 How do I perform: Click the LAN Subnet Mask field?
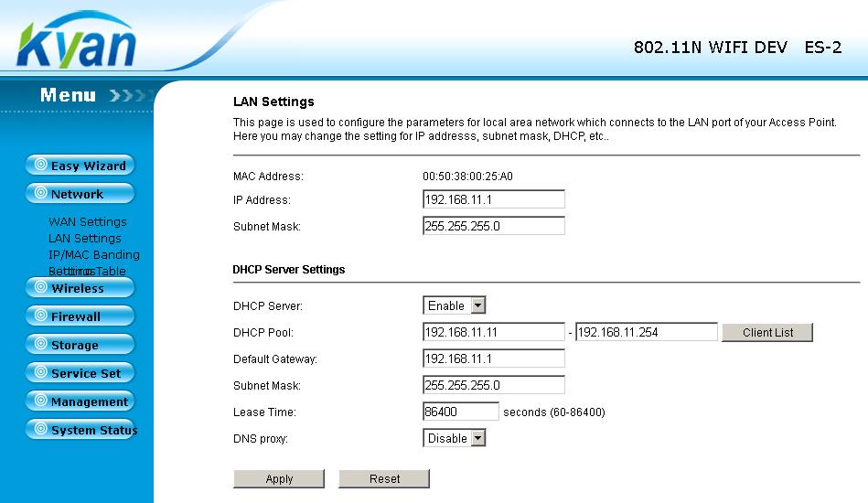[x=493, y=226]
